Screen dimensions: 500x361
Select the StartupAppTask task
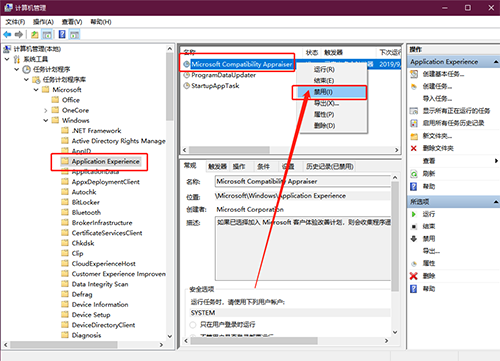[215, 86]
